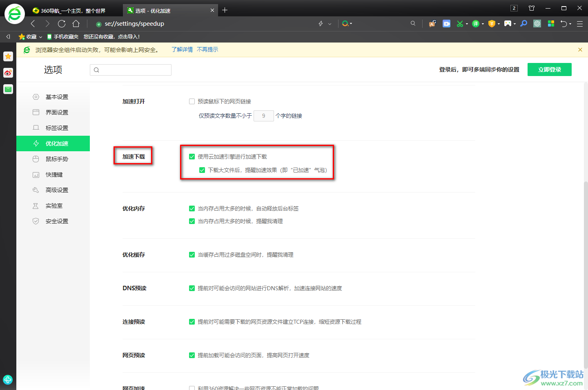
Task: Click the tab counter box showing 2
Action: pyautogui.click(x=514, y=8)
